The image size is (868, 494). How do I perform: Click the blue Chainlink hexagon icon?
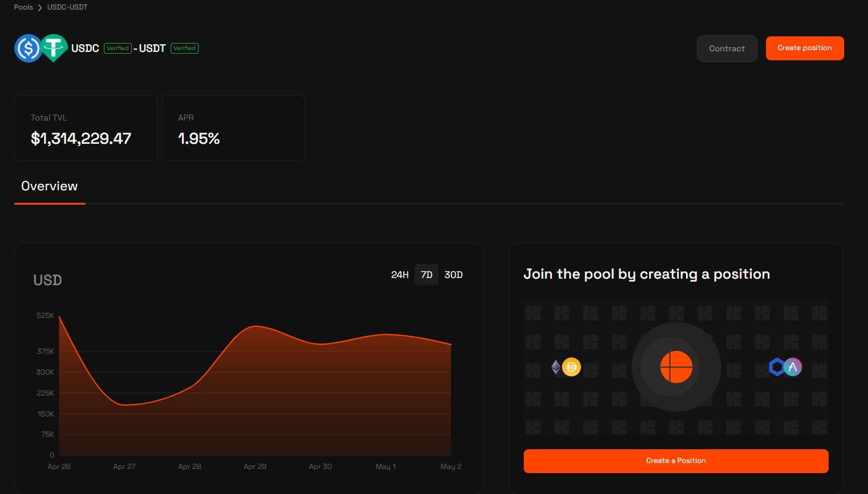[x=777, y=367]
